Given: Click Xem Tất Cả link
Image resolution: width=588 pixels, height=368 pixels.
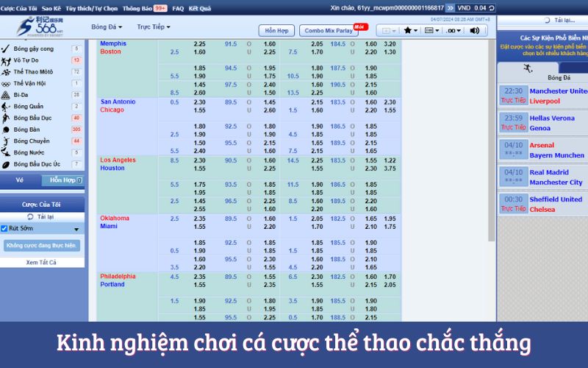Looking at the screenshot, I should click(x=41, y=262).
